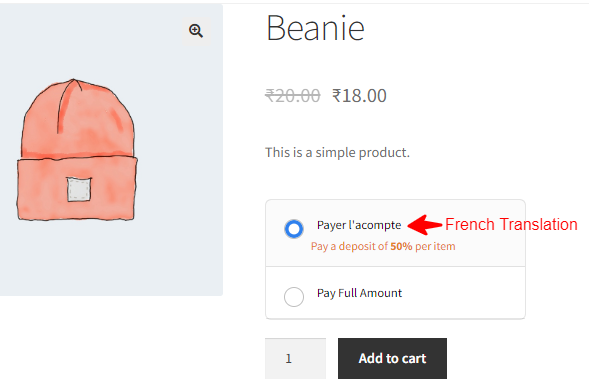Click the ₹18.00 sale price
Viewport: 589px width, 388px height.
(359, 95)
